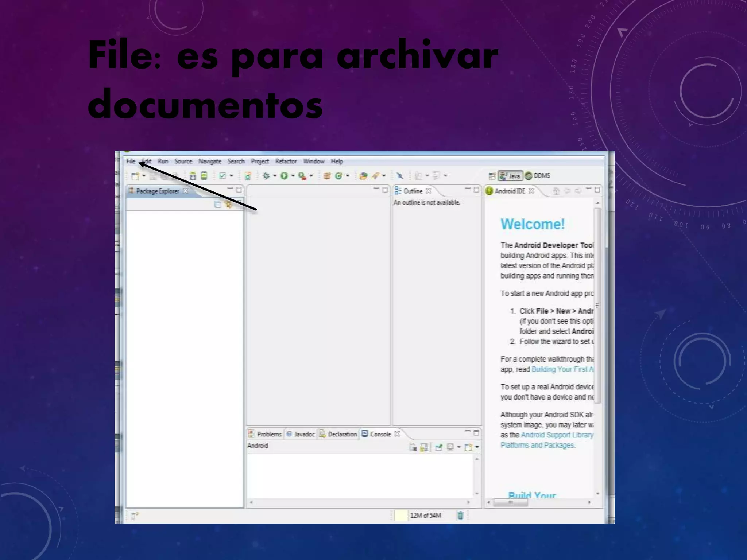Viewport: 747px width, 560px height.
Task: Open the Help menu
Action: pos(337,161)
